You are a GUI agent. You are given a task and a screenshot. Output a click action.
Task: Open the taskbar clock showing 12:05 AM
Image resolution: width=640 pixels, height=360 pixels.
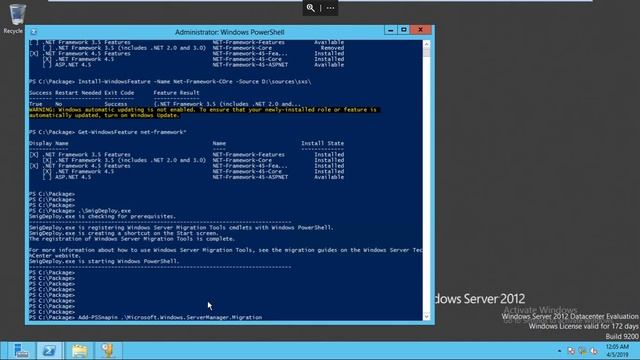(x=617, y=351)
